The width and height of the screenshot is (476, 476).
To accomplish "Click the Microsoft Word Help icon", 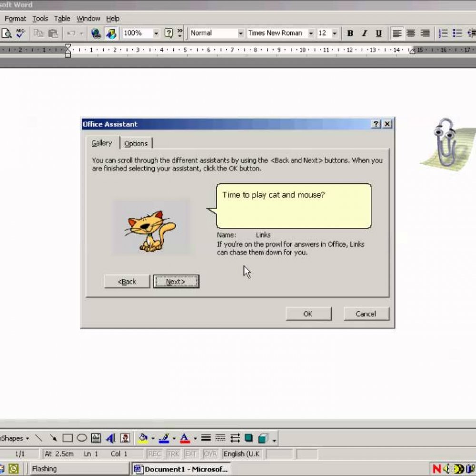I will (x=169, y=33).
